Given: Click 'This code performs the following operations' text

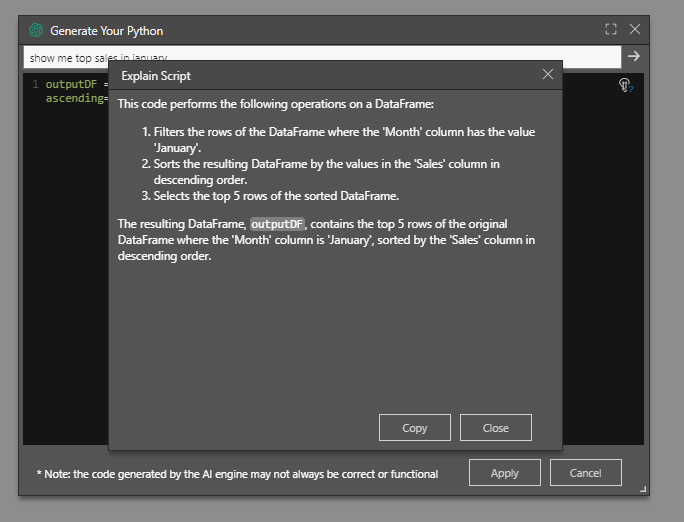Looking at the screenshot, I should tap(275, 104).
